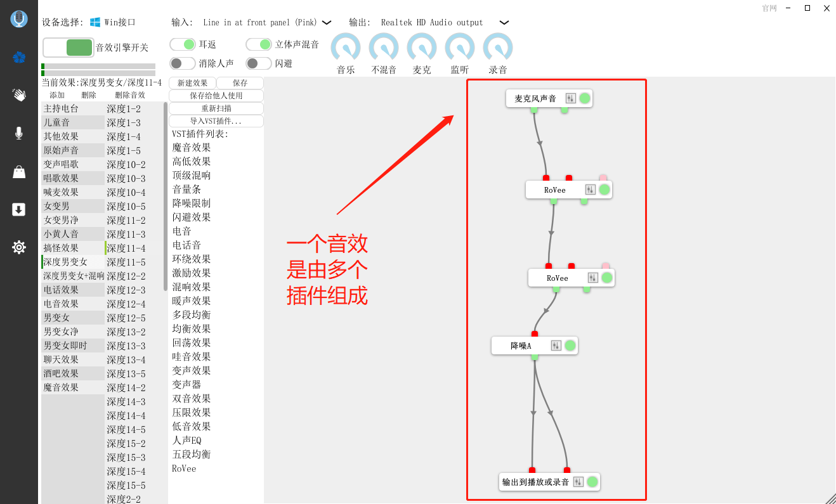Image resolution: width=836 pixels, height=504 pixels.
Task: Expand the input device dropdown arrow
Action: pos(327,22)
